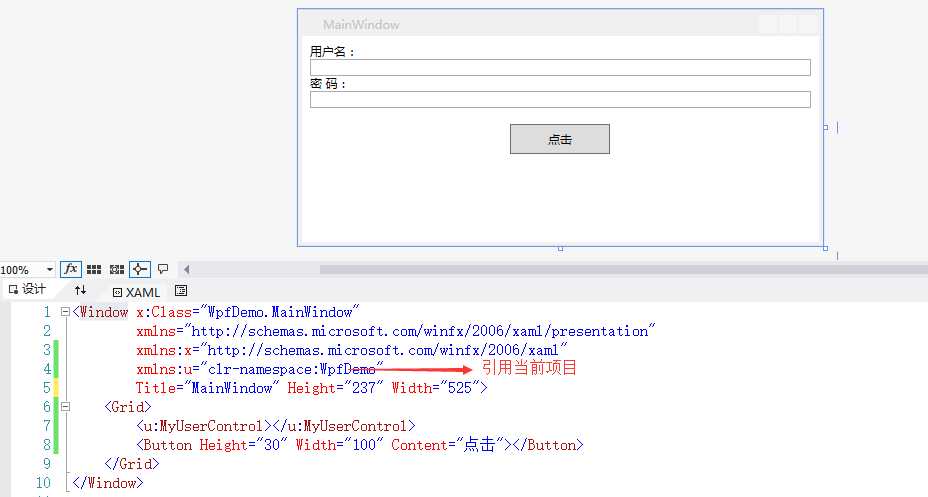Select the MainWindow title in the designer
Viewport: 928px width, 497px height.
point(361,25)
